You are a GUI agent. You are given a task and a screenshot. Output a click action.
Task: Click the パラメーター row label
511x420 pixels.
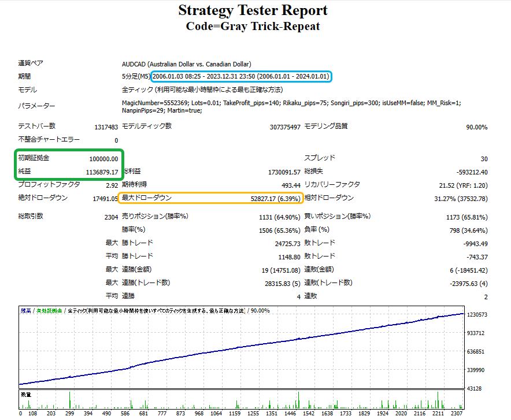click(36, 106)
